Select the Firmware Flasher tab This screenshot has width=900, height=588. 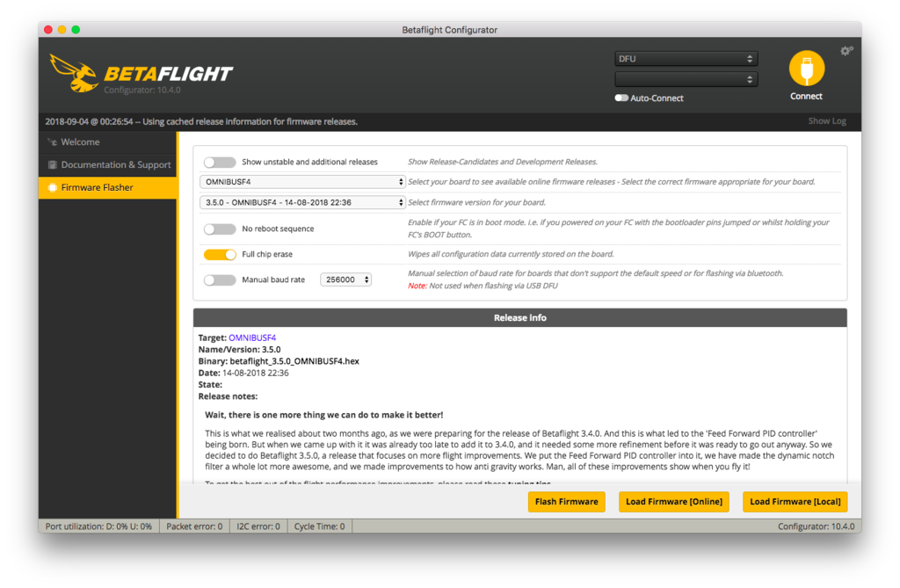(107, 188)
